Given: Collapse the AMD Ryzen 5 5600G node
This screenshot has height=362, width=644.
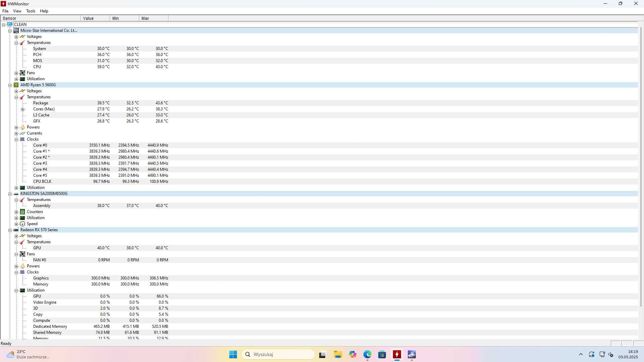Looking at the screenshot, I should [10, 85].
